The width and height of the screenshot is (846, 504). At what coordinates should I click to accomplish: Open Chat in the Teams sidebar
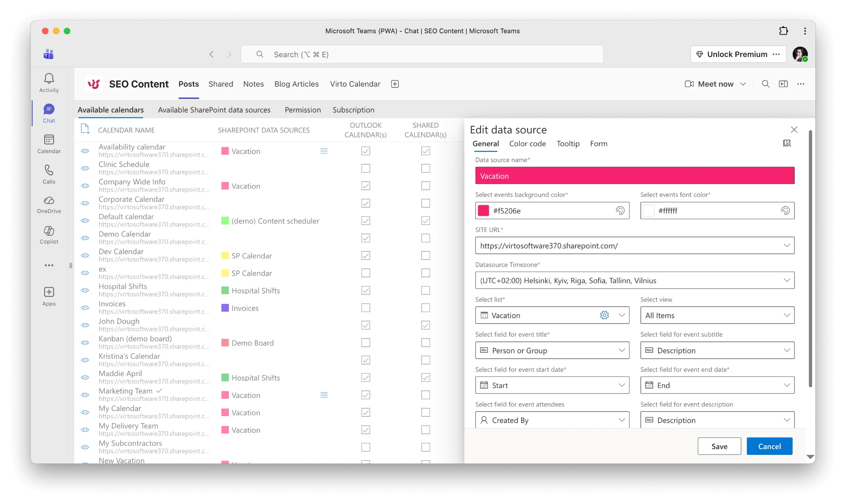[49, 114]
